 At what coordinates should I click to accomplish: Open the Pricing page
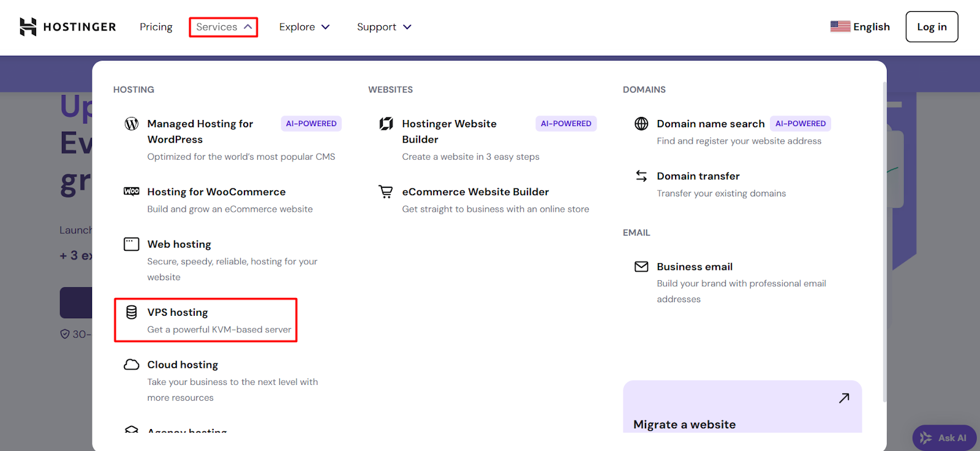[156, 27]
